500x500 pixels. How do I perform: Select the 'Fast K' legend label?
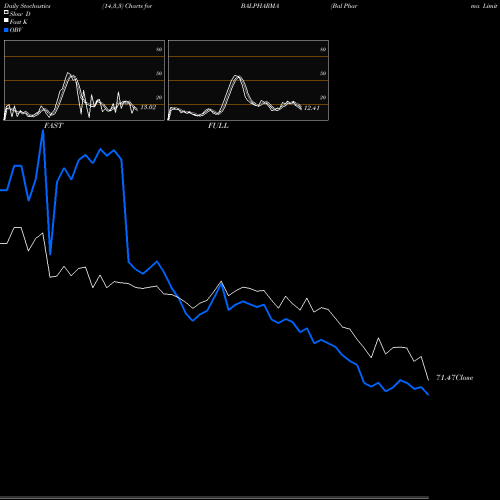tap(19, 22)
